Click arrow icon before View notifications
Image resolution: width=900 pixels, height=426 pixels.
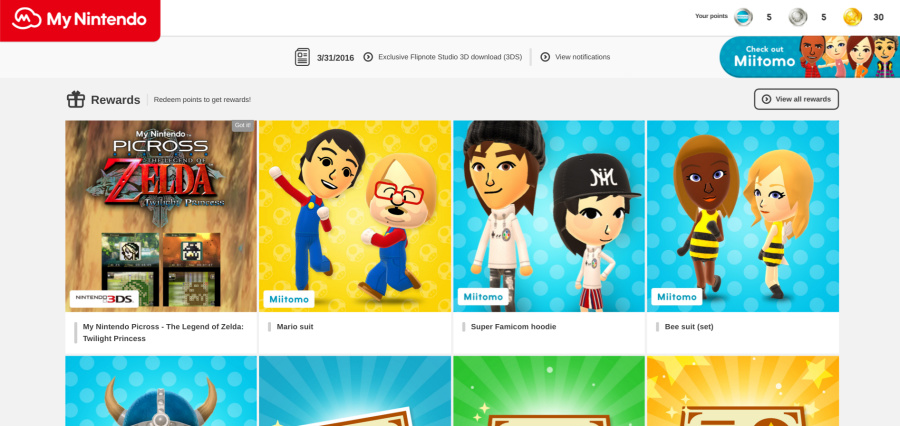point(545,57)
